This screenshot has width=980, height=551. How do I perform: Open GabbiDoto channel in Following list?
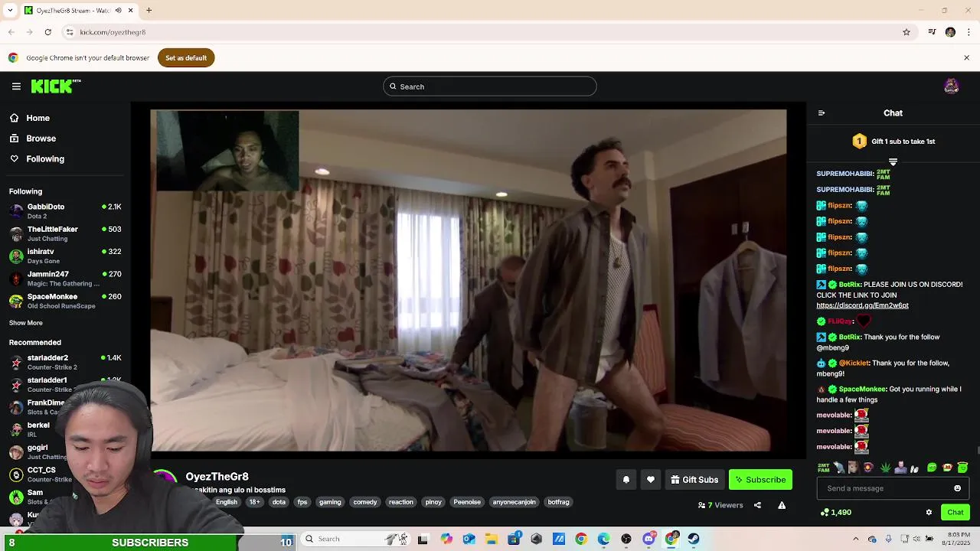pyautogui.click(x=65, y=211)
